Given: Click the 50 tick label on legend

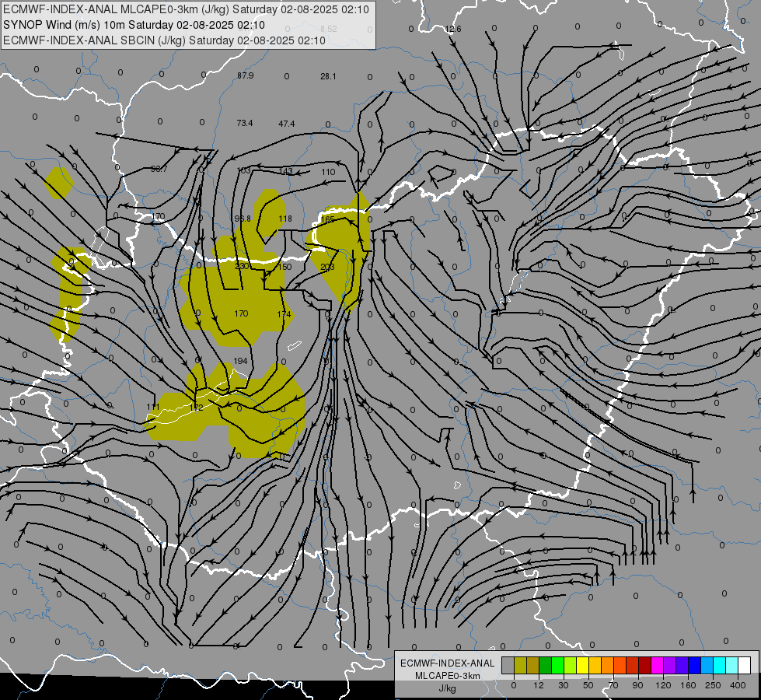Looking at the screenshot, I should tap(588, 685).
